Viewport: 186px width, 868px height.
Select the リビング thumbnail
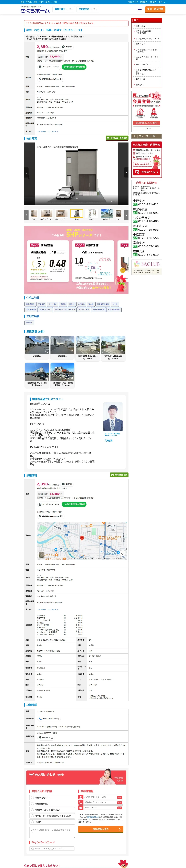tap(47, 215)
